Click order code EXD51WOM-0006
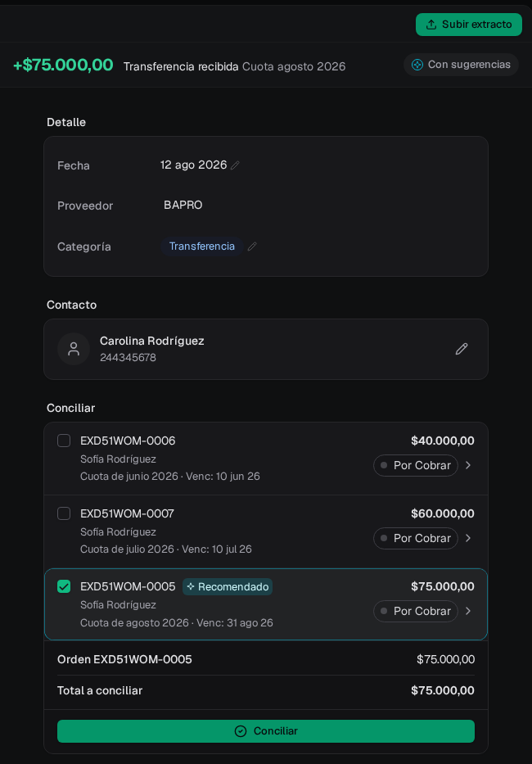The image size is (532, 764). pos(128,441)
